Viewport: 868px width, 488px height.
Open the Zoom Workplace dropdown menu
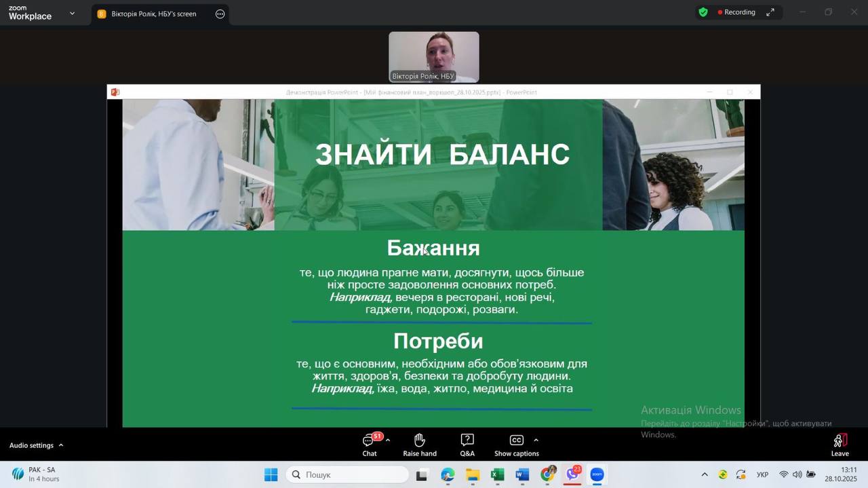(72, 13)
